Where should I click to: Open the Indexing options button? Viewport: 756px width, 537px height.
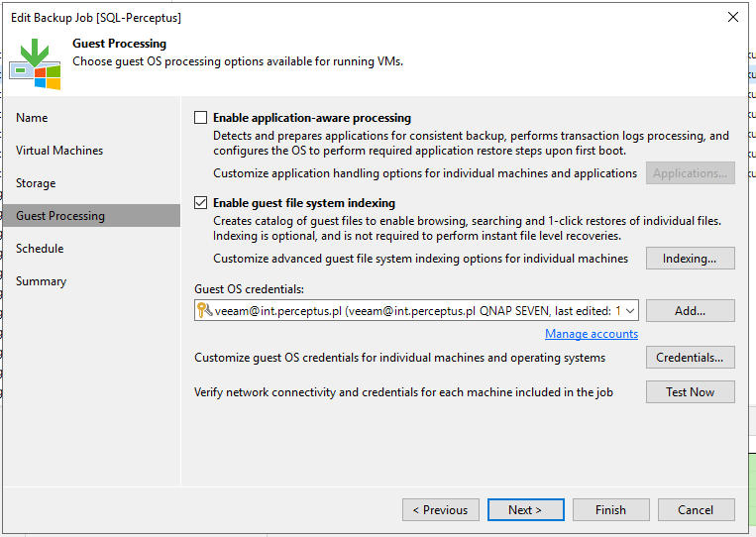[x=690, y=259]
